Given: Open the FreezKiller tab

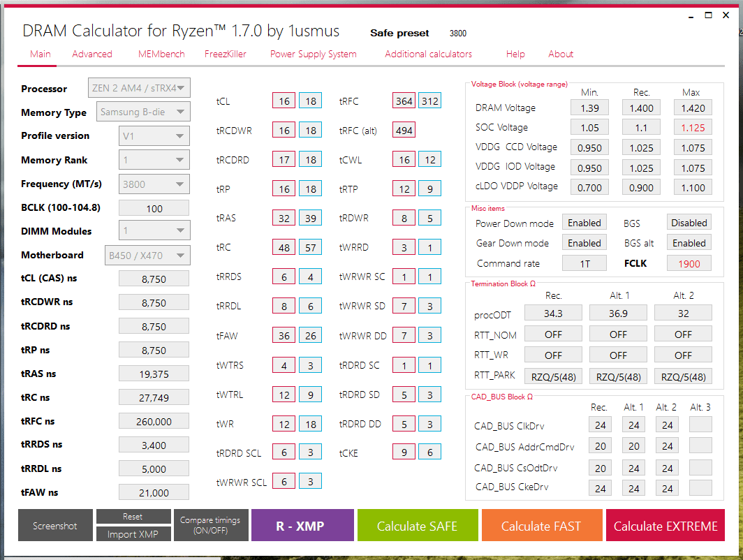Looking at the screenshot, I should click(225, 54).
